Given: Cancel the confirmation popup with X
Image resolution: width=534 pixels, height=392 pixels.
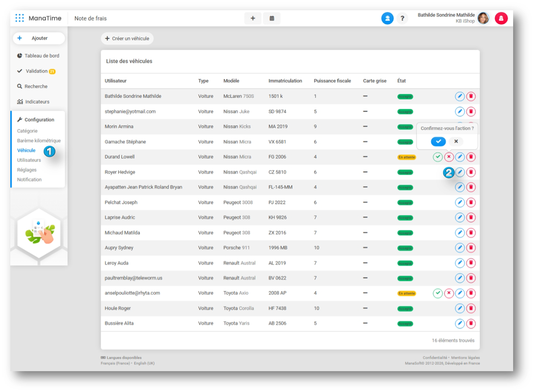Looking at the screenshot, I should [456, 141].
